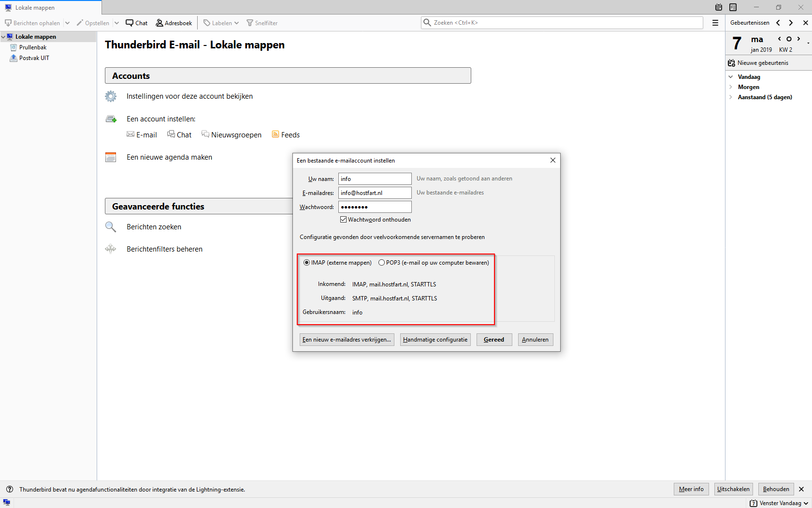812x508 pixels.
Task: Set up a Feeds account
Action: (286, 135)
